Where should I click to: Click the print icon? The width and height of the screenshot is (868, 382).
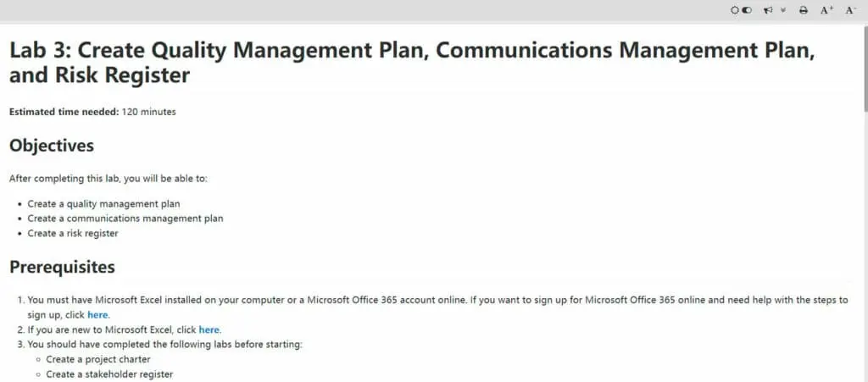(804, 10)
